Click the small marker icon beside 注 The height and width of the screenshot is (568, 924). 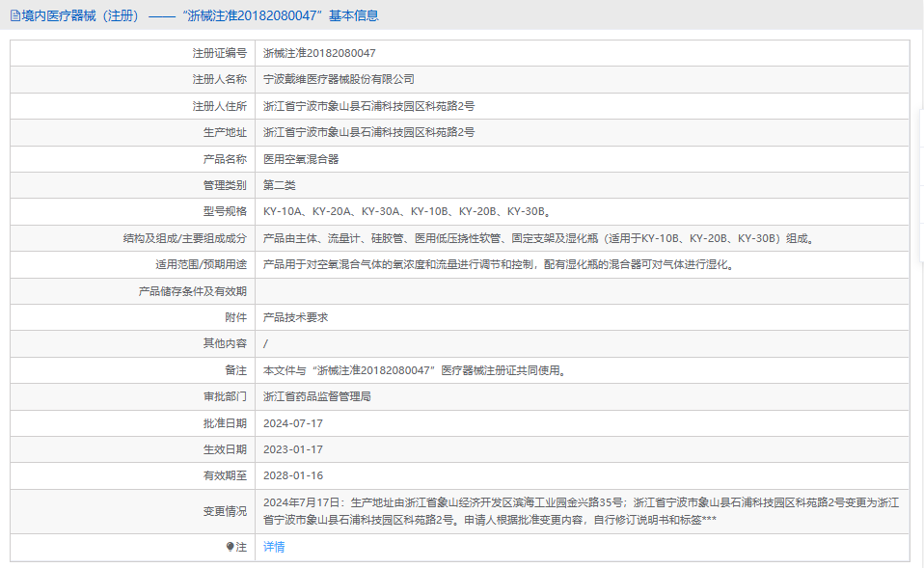coord(230,547)
